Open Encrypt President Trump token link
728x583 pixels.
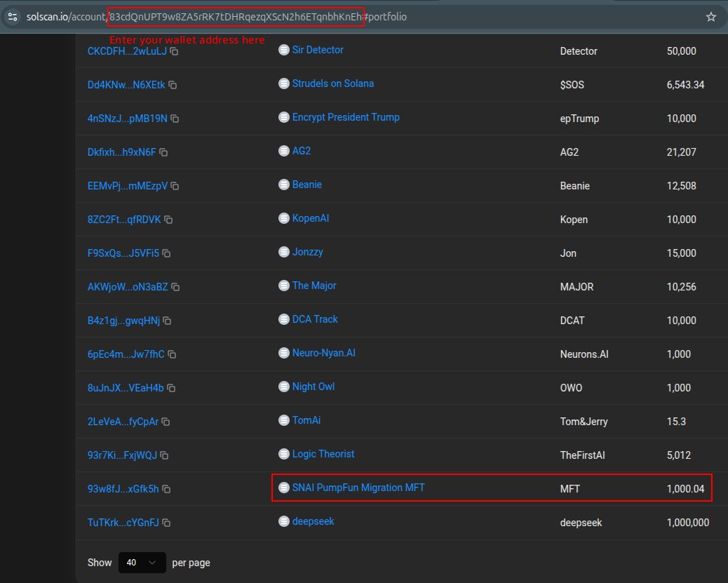click(x=346, y=117)
